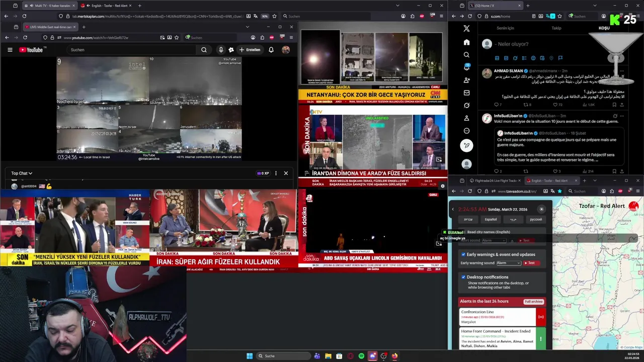Image resolution: width=644 pixels, height=362 pixels.
Task: Focus the YouTube Suchen search field
Action: [x=132, y=50]
